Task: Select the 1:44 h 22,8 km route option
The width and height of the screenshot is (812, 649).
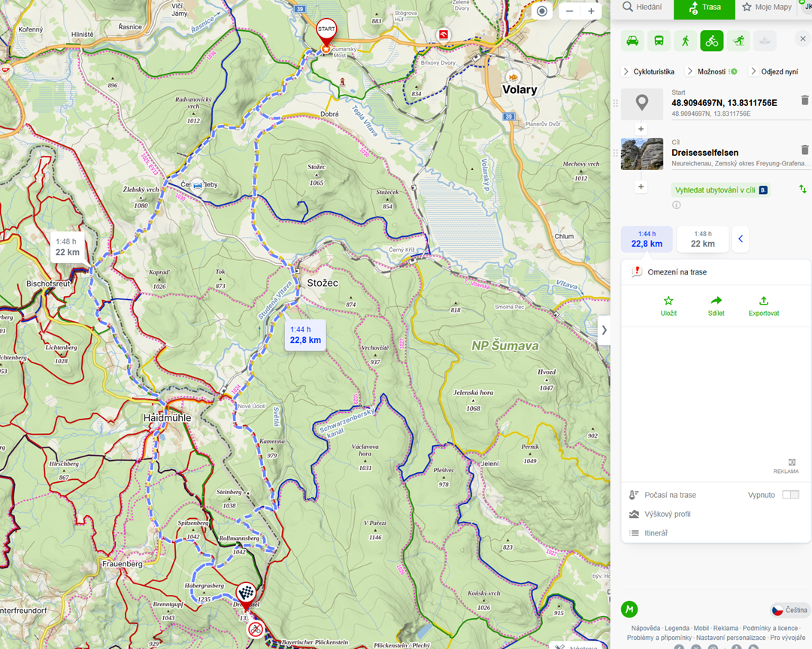Action: (x=647, y=239)
